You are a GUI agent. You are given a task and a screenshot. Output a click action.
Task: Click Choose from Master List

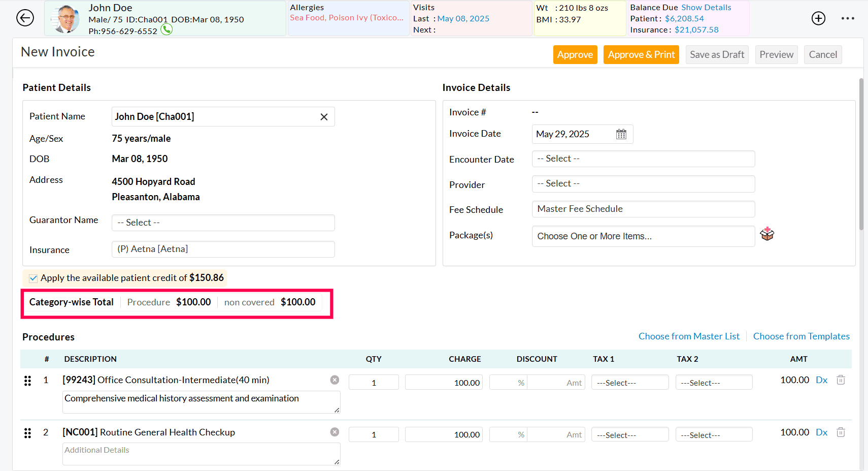689,336
